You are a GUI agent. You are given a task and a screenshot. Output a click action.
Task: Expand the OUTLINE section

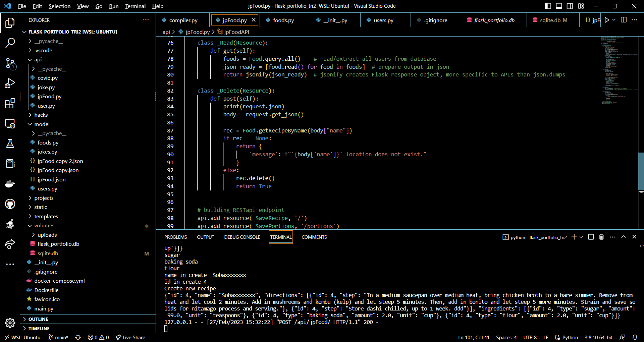(88, 319)
